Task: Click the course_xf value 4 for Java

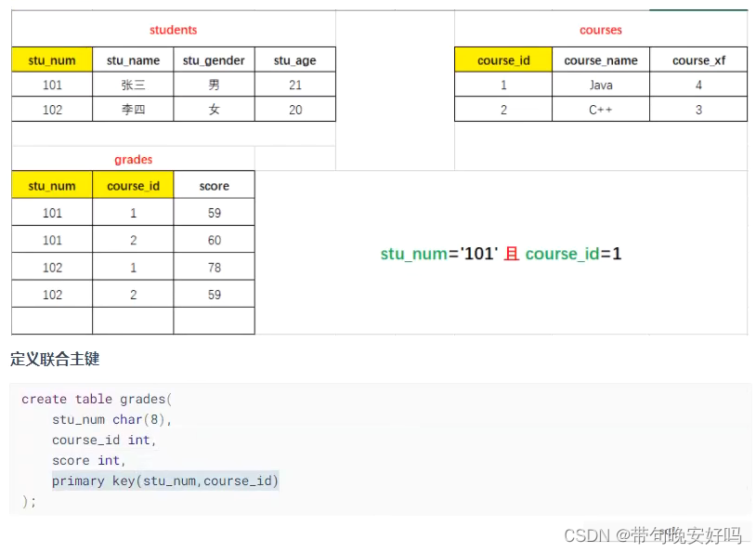Action: (x=698, y=85)
